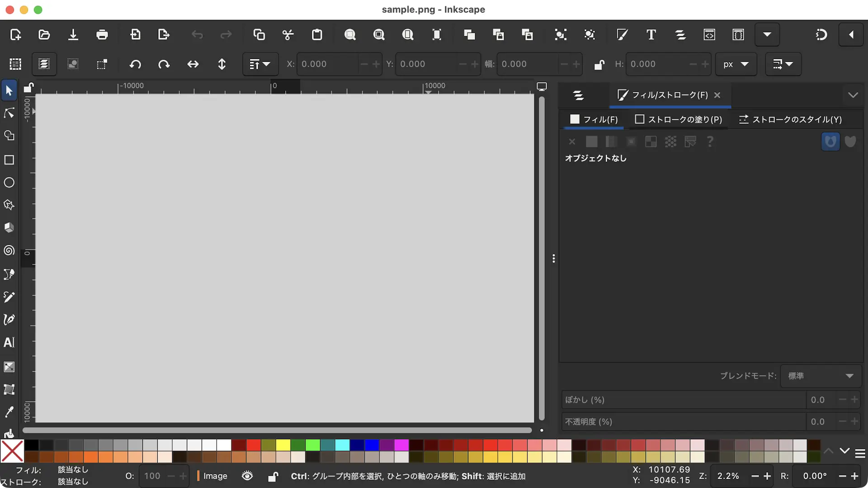The image size is (868, 488).
Task: Close the フィル/ストローク panel tab
Action: 717,95
